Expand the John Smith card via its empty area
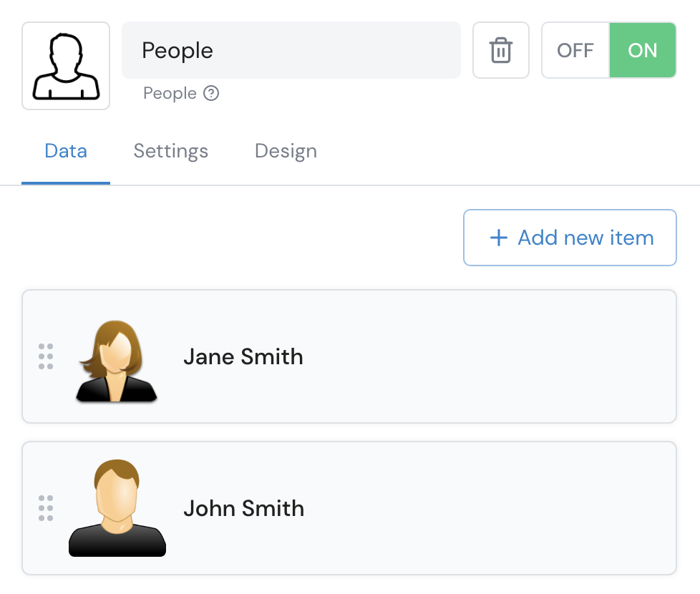Image resolution: width=700 pixels, height=594 pixels. [x=487, y=508]
